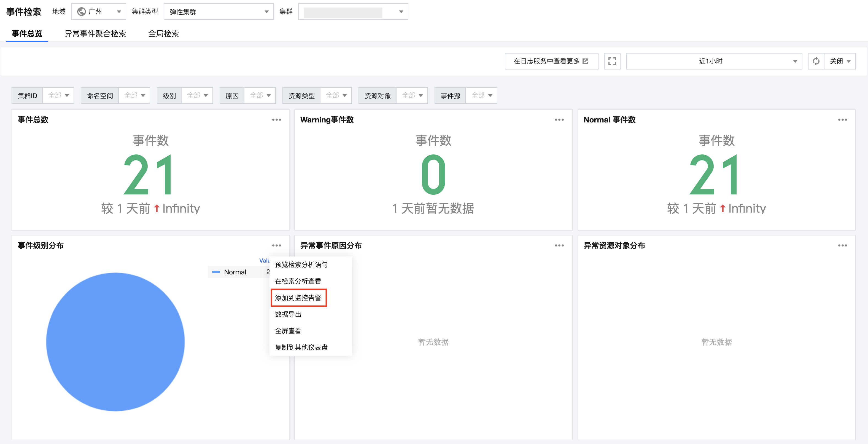This screenshot has height=444, width=868.
Task: Open more options for Warning事件数 panel
Action: tap(559, 120)
